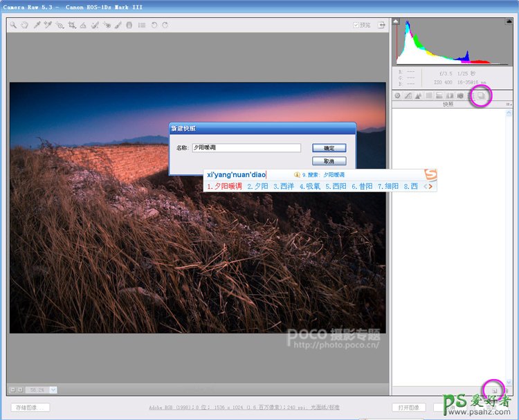Toggle full screen mode icon
Viewport: 519px width, 420px height.
(381, 25)
